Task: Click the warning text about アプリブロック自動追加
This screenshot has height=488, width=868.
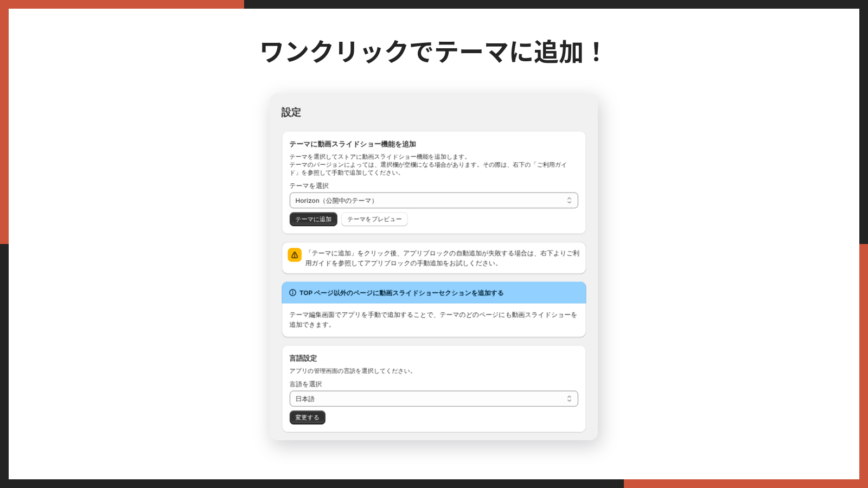Action: point(442,258)
